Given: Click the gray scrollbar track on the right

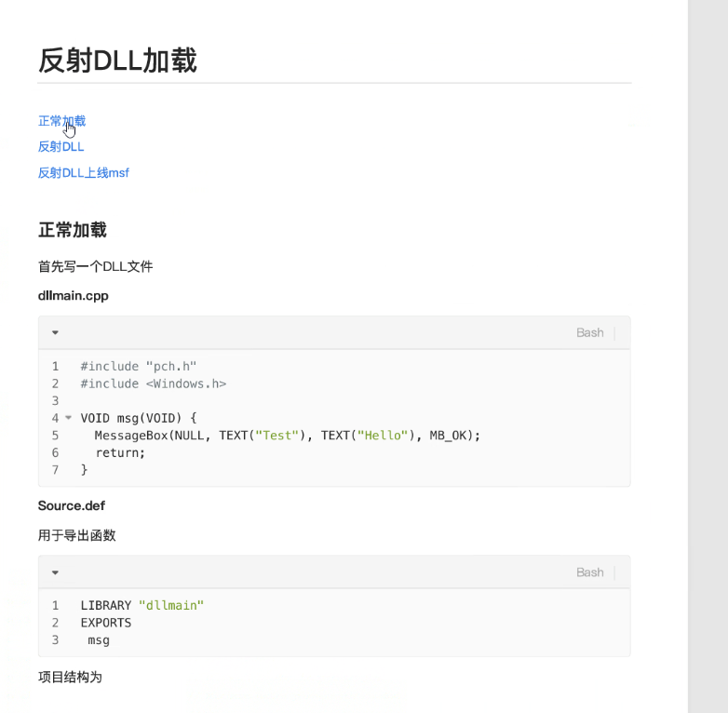Looking at the screenshot, I should click(708, 356).
